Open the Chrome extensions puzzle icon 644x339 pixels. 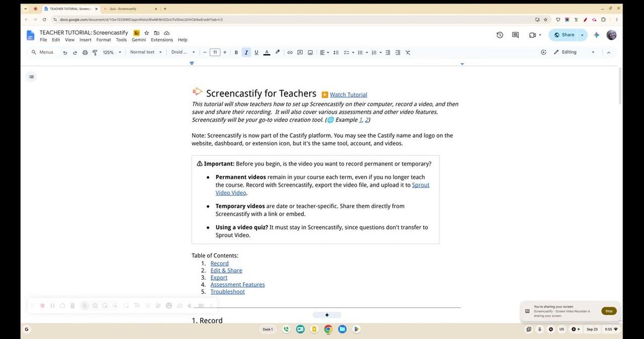coord(604,19)
